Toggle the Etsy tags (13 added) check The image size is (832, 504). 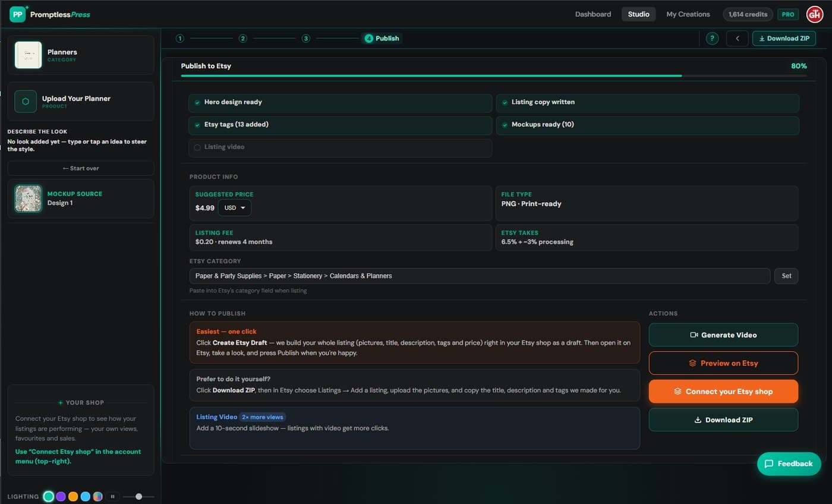pyautogui.click(x=197, y=125)
